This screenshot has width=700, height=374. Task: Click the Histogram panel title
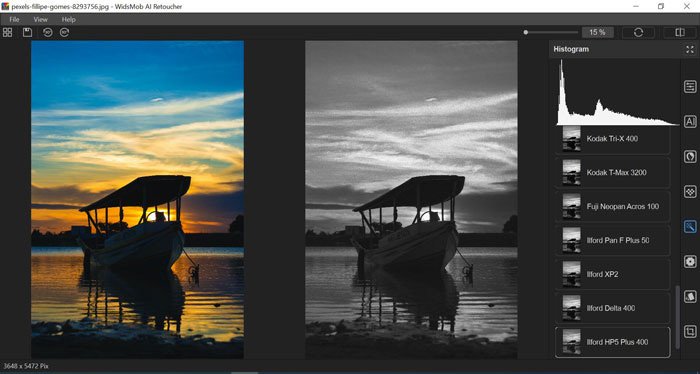pos(571,49)
